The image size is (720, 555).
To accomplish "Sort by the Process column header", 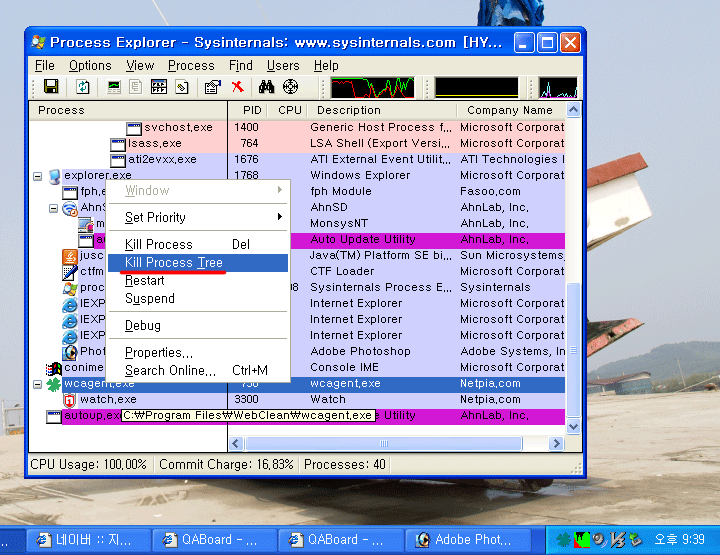I will click(128, 110).
